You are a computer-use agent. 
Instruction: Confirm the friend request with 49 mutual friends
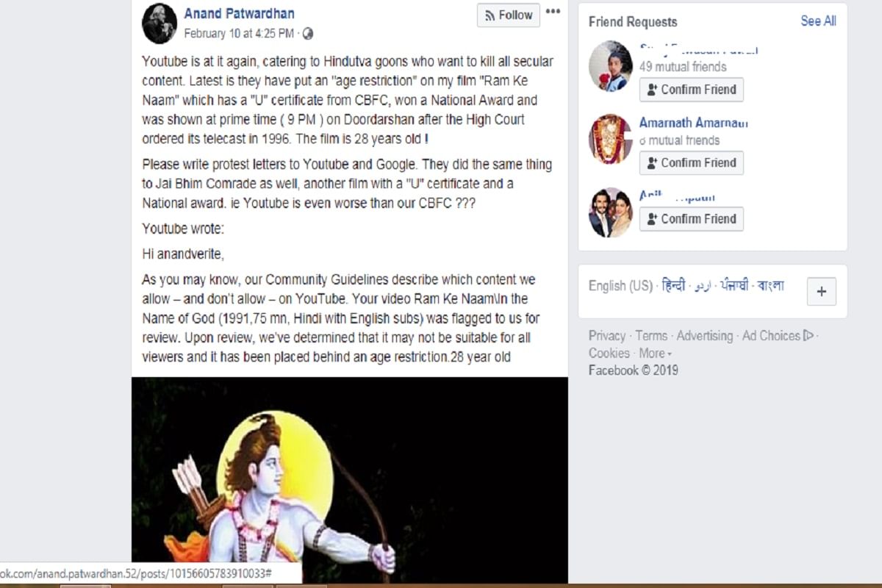[x=691, y=90]
